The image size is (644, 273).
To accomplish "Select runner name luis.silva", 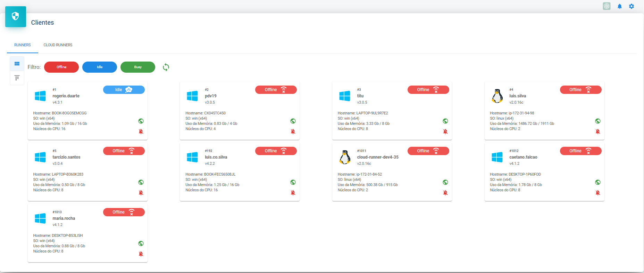I will tap(518, 96).
